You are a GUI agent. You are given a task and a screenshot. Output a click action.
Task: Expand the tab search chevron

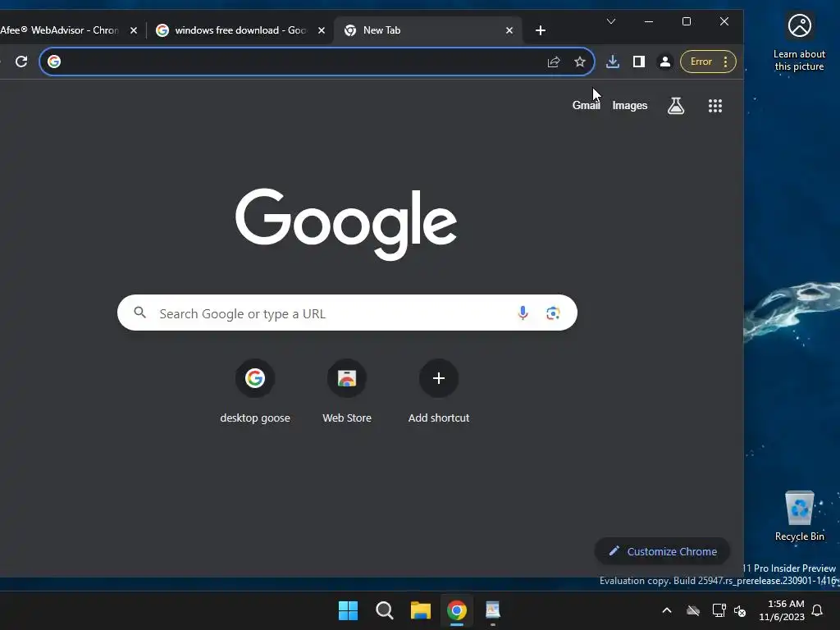pyautogui.click(x=610, y=21)
